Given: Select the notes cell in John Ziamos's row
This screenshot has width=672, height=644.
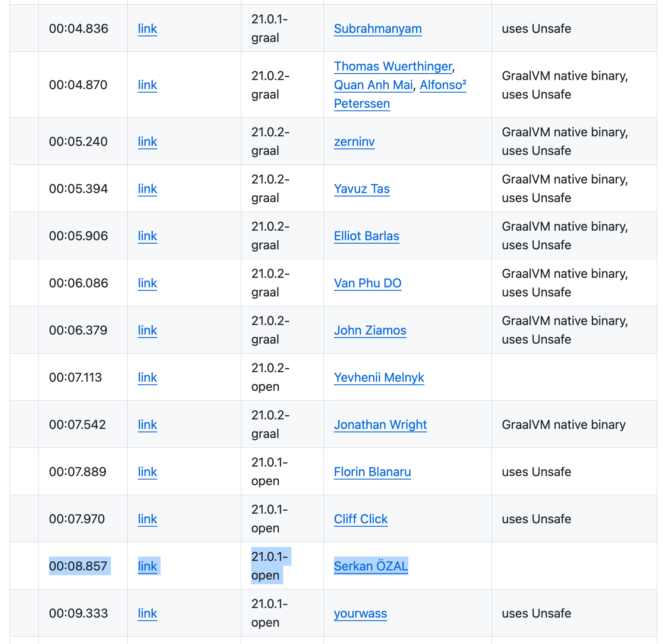Looking at the screenshot, I should [574, 330].
